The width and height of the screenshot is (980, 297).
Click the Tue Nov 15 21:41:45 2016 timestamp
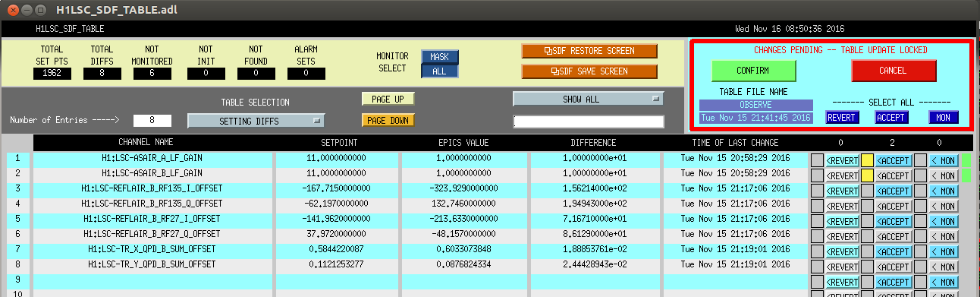pos(755,118)
